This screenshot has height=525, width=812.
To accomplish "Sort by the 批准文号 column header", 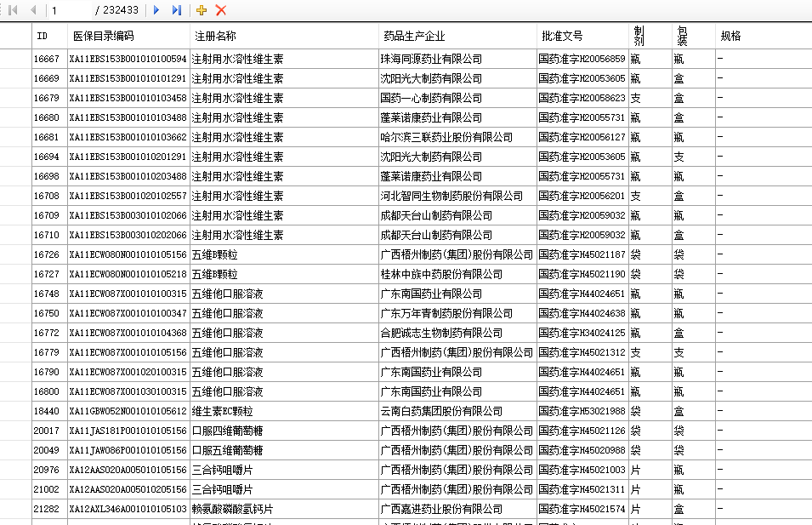I will point(582,36).
